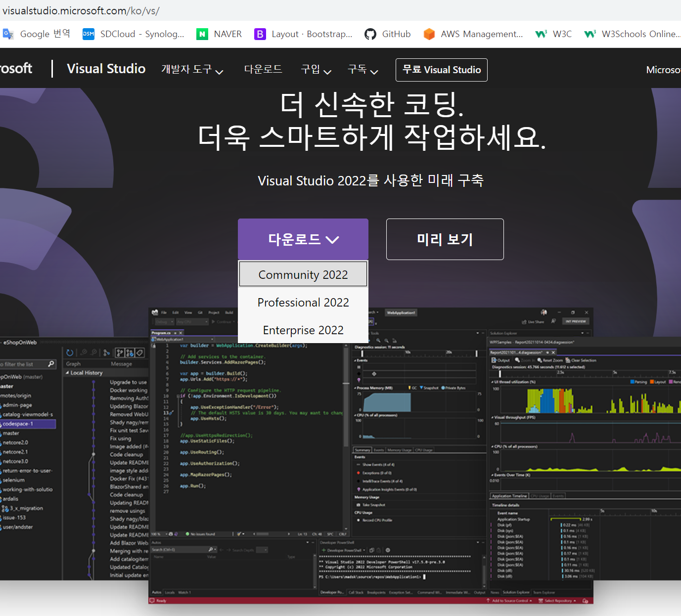Click the Microsoft logo text link
Image resolution: width=681 pixels, height=616 pixels.
pos(16,69)
